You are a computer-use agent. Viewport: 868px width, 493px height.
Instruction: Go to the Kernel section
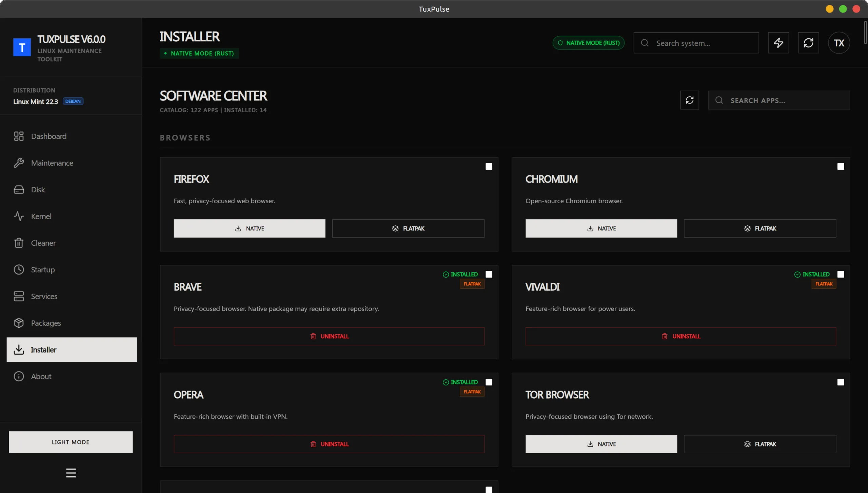pyautogui.click(x=41, y=216)
